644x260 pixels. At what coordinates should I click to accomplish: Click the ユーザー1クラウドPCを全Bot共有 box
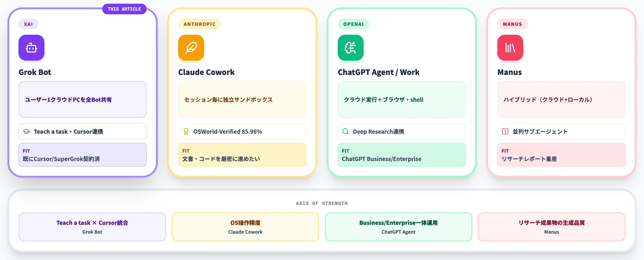pos(83,99)
